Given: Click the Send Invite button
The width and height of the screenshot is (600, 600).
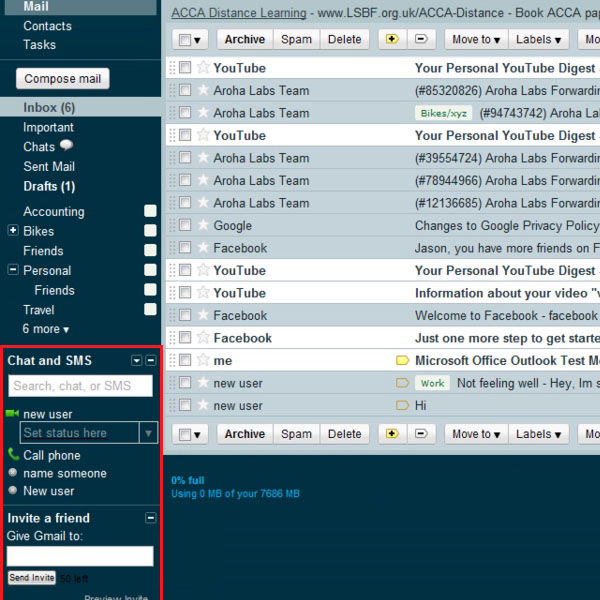Looking at the screenshot, I should click(32, 577).
